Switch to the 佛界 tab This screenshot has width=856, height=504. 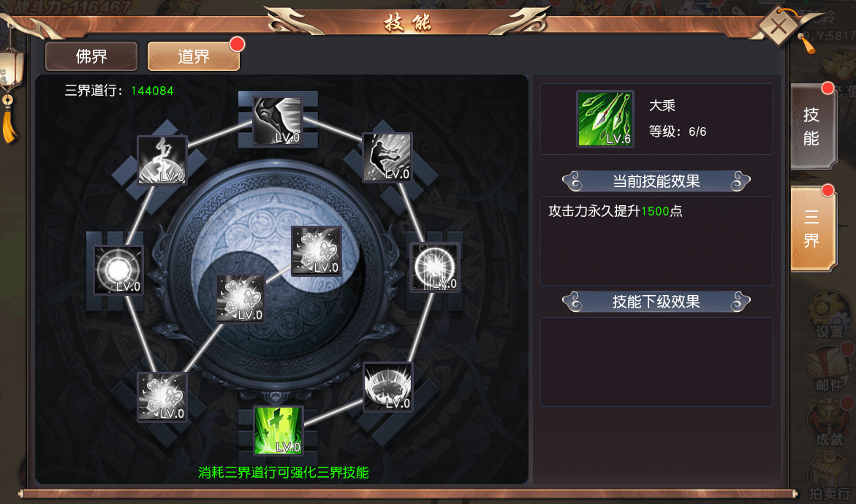91,56
